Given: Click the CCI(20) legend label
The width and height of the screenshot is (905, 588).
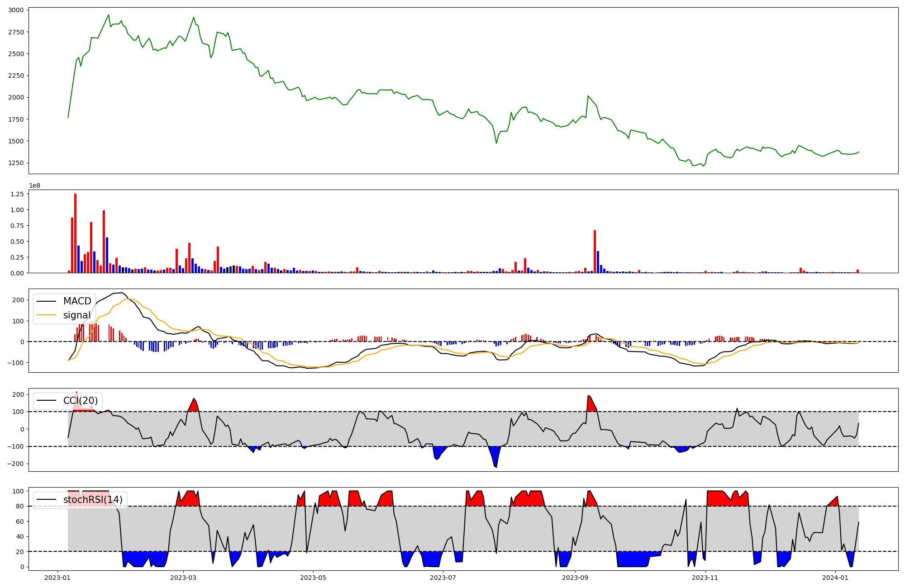Looking at the screenshot, I should point(81,401).
